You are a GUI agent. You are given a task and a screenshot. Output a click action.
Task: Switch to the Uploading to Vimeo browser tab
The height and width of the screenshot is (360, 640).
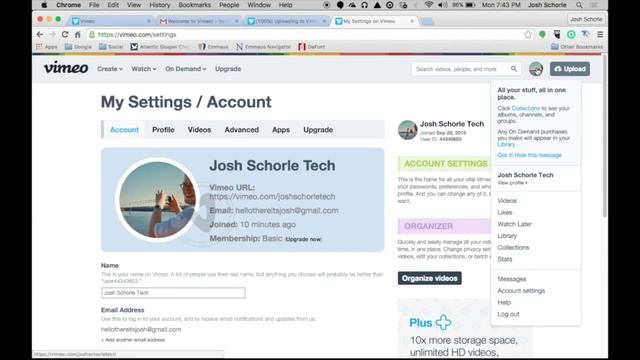click(286, 21)
